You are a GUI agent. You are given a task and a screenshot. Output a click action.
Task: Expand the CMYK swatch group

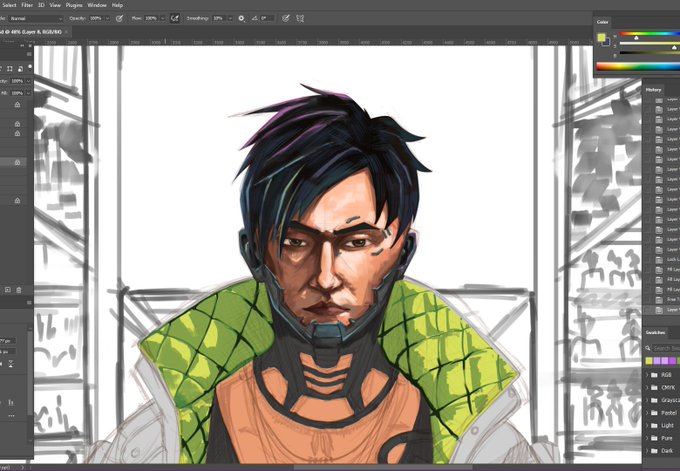tap(647, 387)
